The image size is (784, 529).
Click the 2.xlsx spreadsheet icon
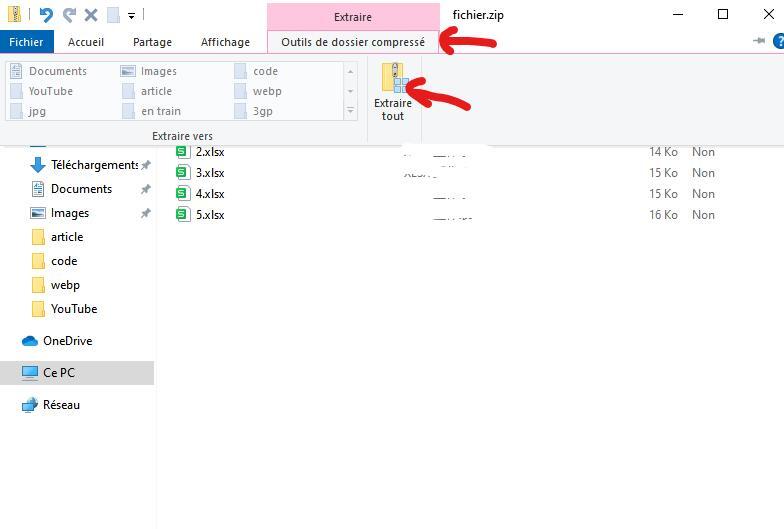point(183,152)
